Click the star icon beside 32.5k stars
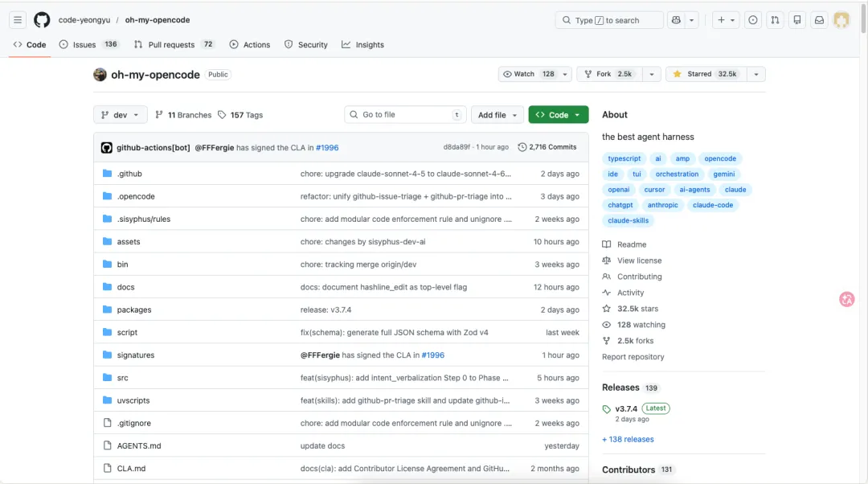The width and height of the screenshot is (868, 484). [x=607, y=309]
